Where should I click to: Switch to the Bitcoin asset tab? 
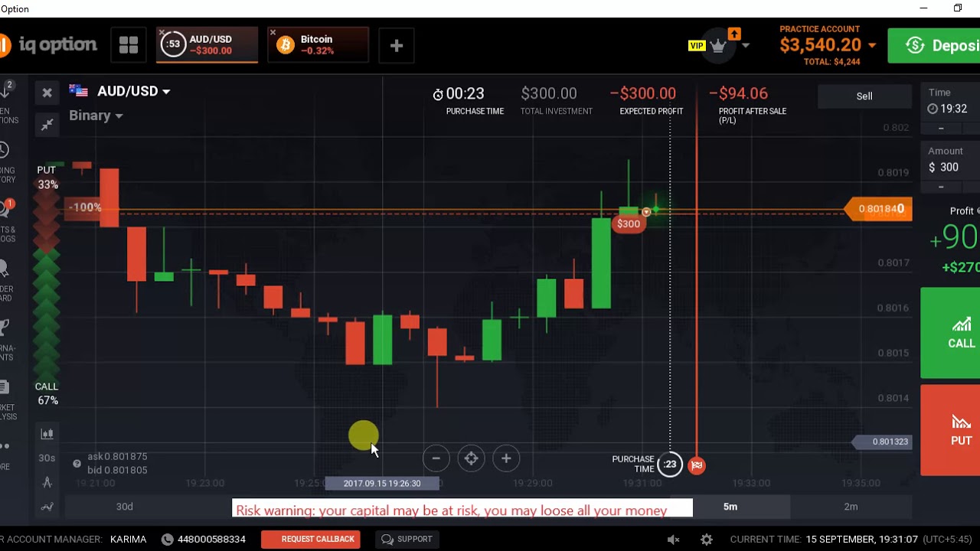(318, 45)
